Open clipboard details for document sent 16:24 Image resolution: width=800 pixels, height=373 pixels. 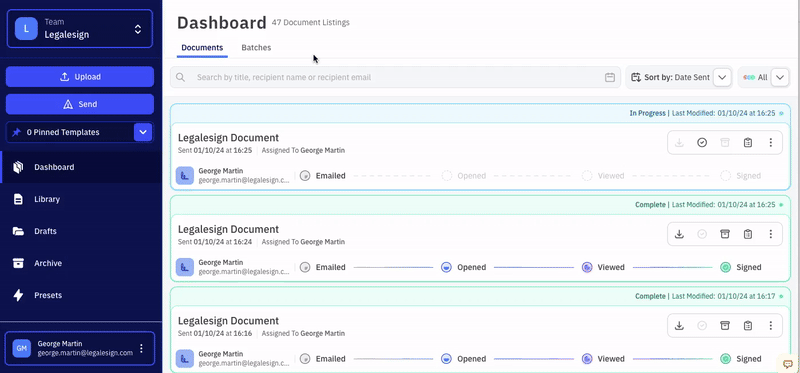click(748, 234)
